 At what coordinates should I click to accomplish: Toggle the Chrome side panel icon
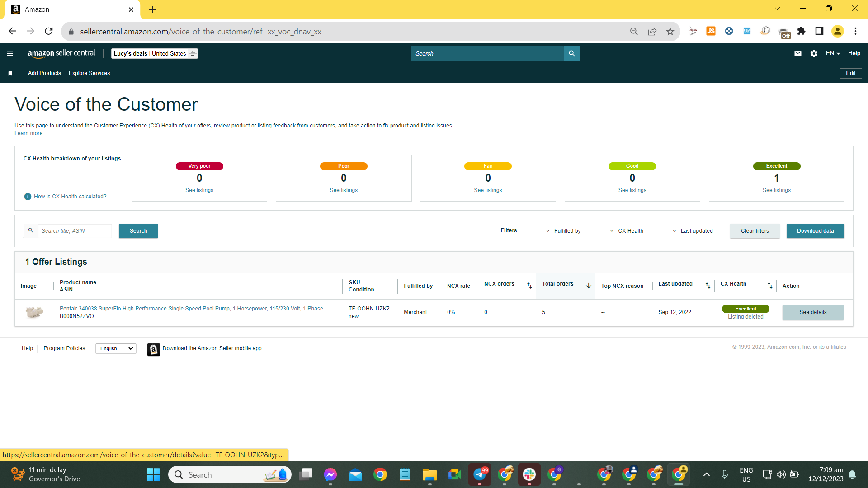pos(819,31)
